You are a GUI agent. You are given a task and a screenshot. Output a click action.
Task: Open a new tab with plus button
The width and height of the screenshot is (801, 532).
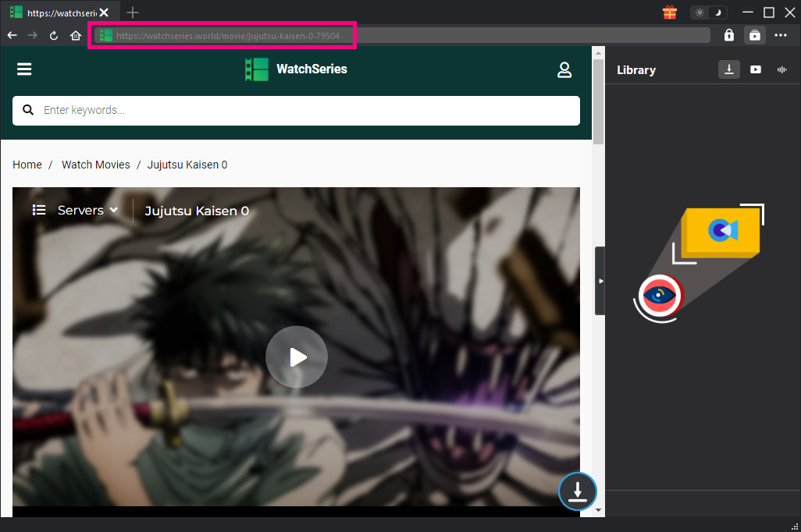pos(132,12)
